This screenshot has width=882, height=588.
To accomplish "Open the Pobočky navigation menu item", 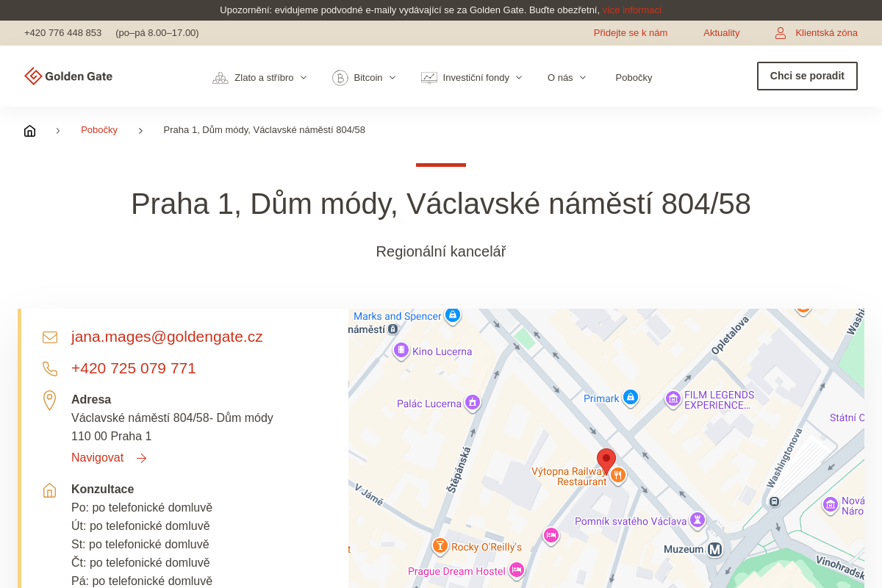I will coord(634,78).
